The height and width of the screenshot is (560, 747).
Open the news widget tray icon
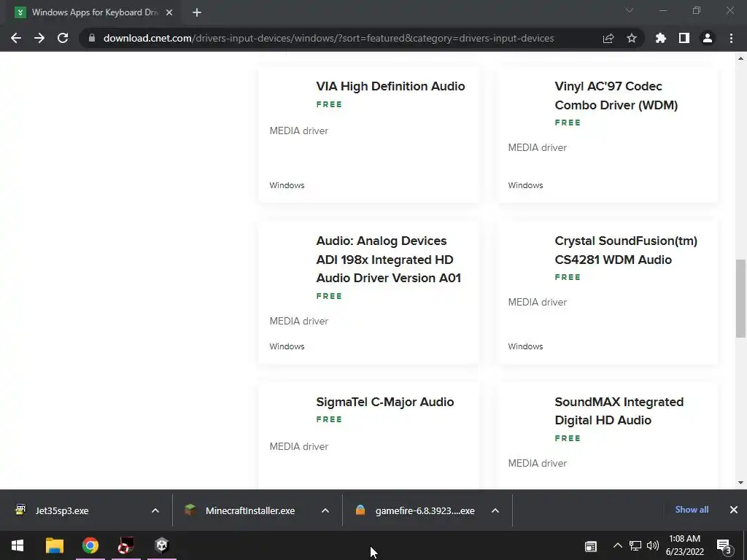591,545
